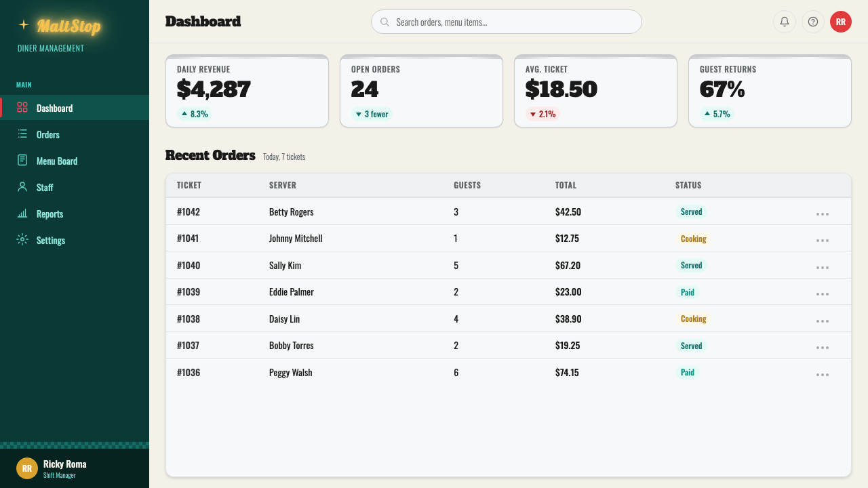
Task: Open the notifications bell
Action: (x=785, y=22)
